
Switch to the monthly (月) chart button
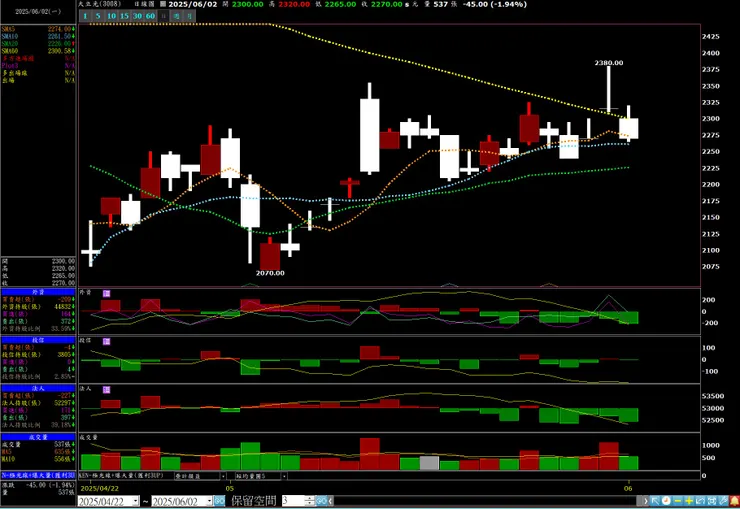[x=189, y=16]
